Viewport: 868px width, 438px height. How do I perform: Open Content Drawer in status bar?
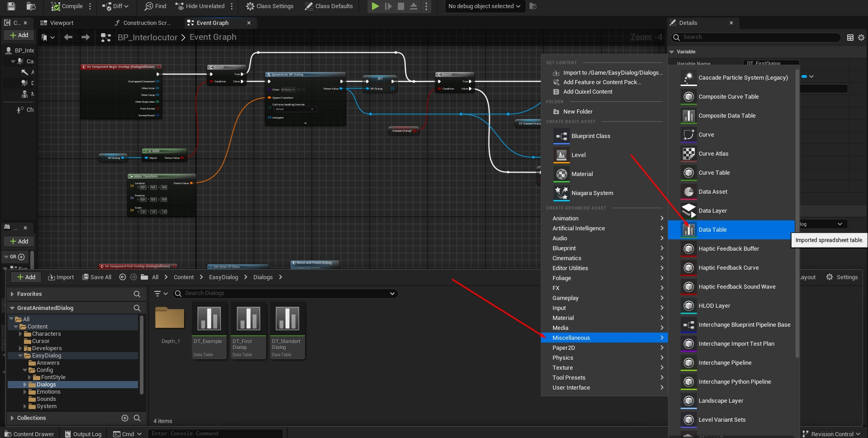(29, 433)
